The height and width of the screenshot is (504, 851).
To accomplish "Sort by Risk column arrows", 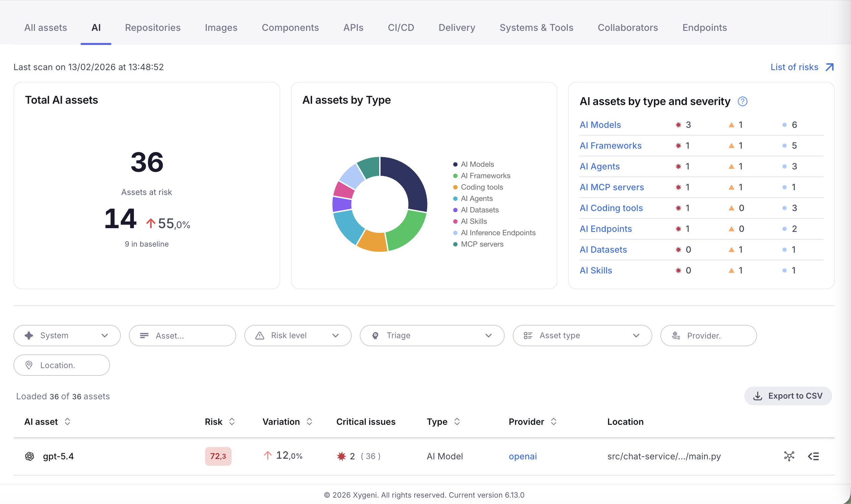I will click(x=232, y=421).
